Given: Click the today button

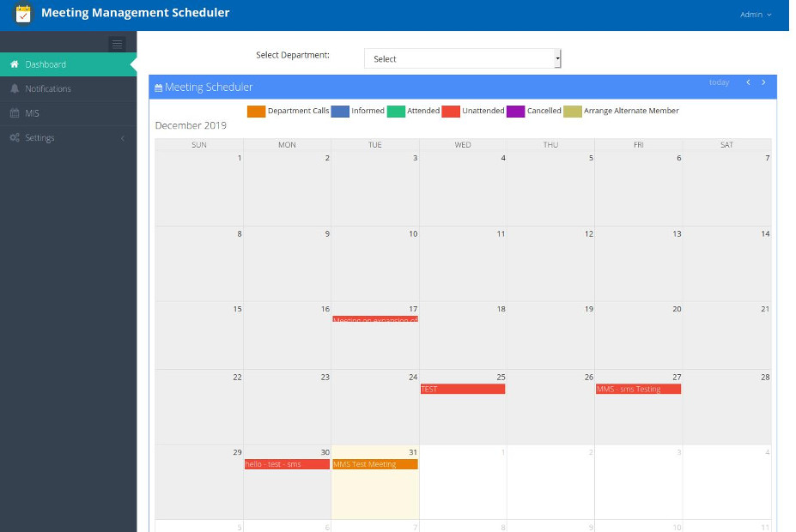Looking at the screenshot, I should click(719, 82).
